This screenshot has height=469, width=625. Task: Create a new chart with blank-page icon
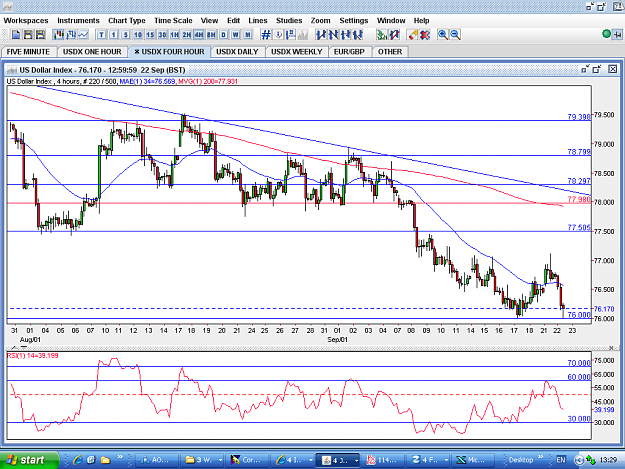pyautogui.click(x=16, y=35)
